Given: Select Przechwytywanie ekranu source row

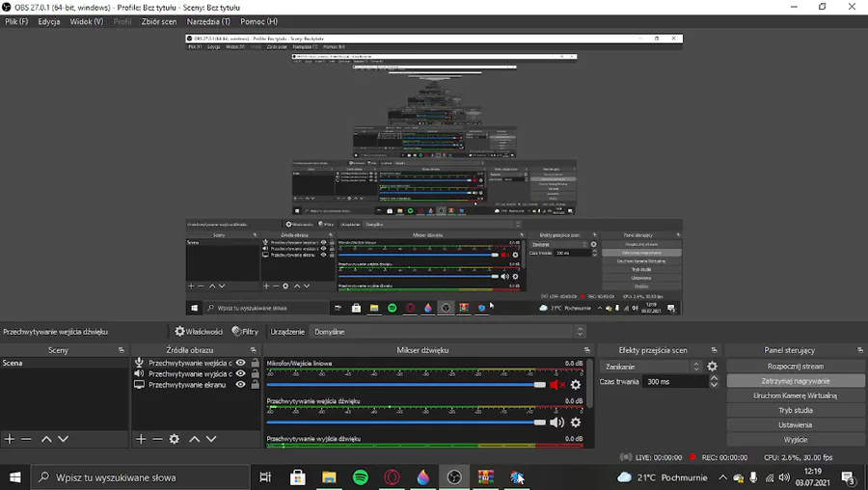Looking at the screenshot, I should point(197,385).
